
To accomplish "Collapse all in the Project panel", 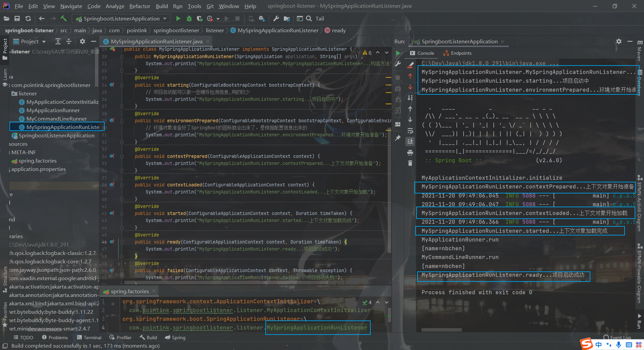I will pos(69,41).
